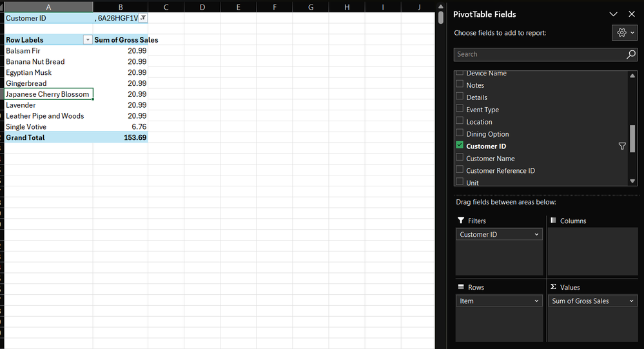
Task: Click the Search fields input box
Action: [538, 54]
